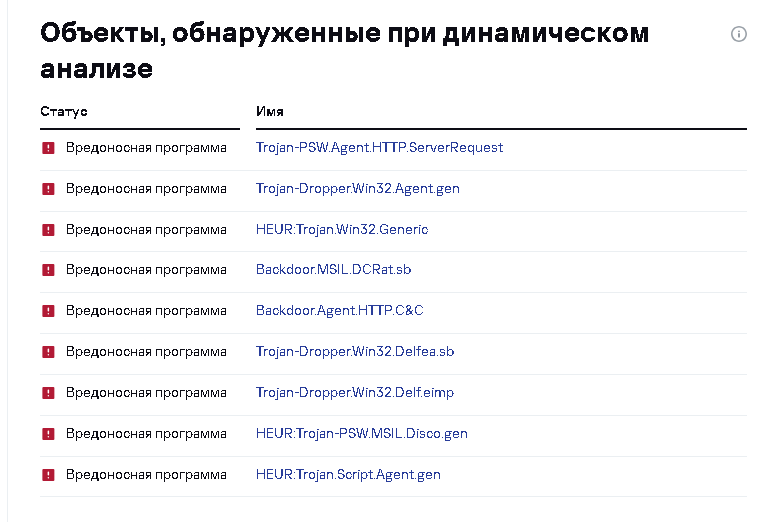Click red alert icon beside Trojan-Dropper.Win32.Delf.eimp

pyautogui.click(x=48, y=393)
